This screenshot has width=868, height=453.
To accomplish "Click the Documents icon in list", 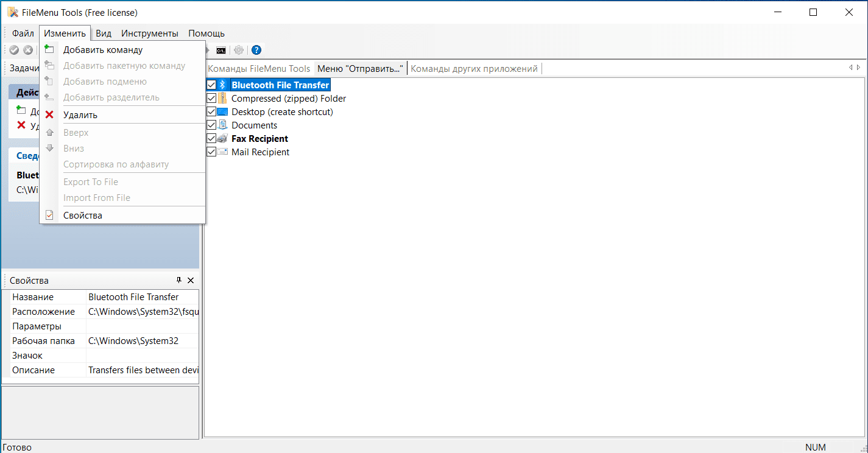I will coord(223,125).
